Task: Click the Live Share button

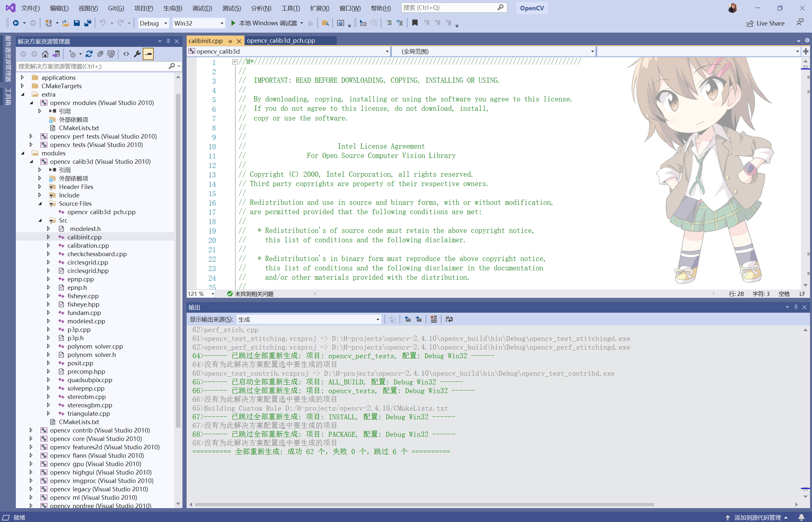Action: (x=766, y=23)
